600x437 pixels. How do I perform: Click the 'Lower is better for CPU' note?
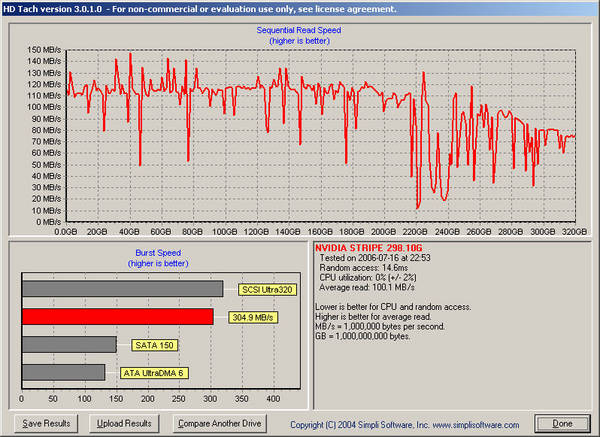pos(393,307)
